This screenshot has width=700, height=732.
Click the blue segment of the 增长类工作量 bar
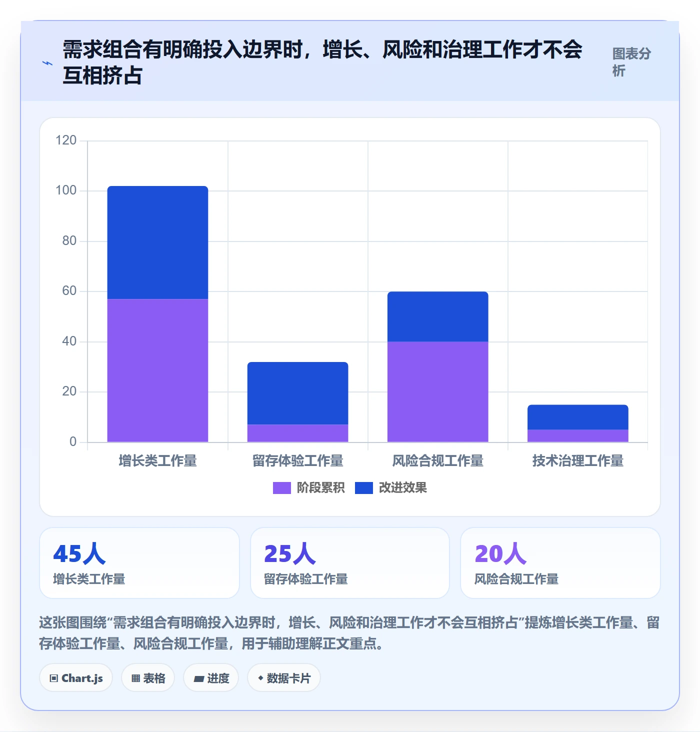click(157, 242)
